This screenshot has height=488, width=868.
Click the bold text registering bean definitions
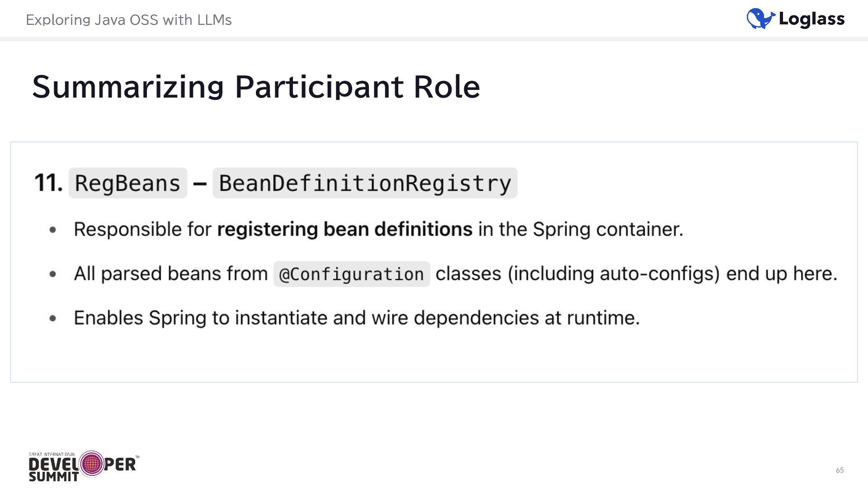344,230
